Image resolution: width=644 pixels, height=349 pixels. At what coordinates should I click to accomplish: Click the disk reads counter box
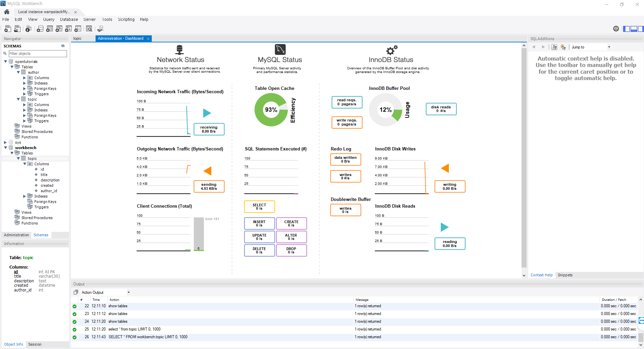pyautogui.click(x=441, y=109)
